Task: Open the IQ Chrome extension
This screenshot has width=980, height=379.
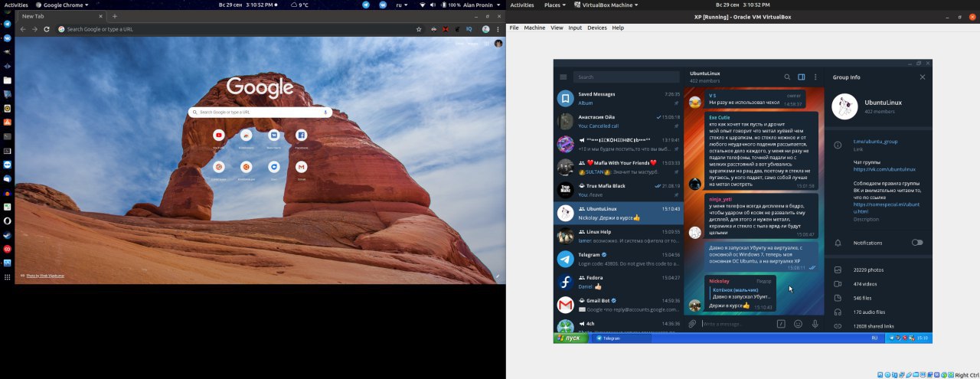Action: point(469,29)
